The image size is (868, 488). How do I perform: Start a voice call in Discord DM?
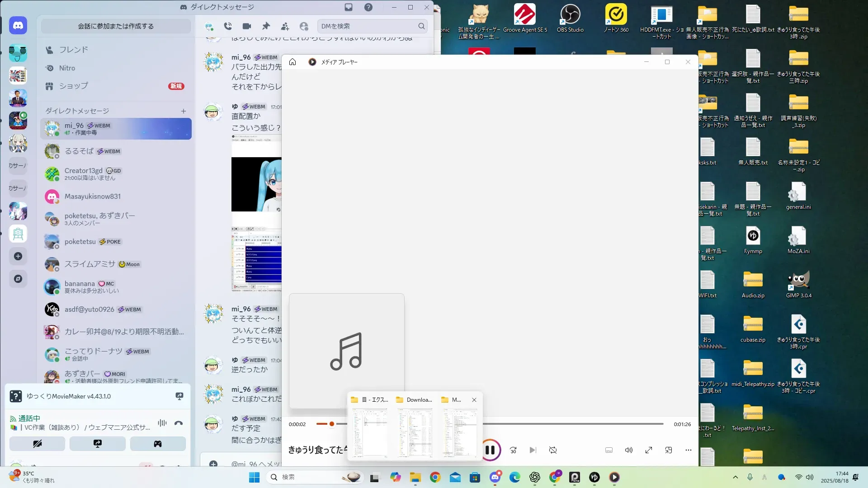pos(228,26)
